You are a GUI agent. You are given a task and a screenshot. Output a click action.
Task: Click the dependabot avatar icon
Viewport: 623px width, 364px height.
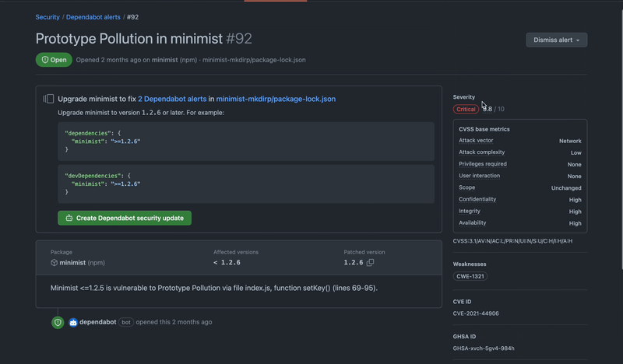click(73, 322)
